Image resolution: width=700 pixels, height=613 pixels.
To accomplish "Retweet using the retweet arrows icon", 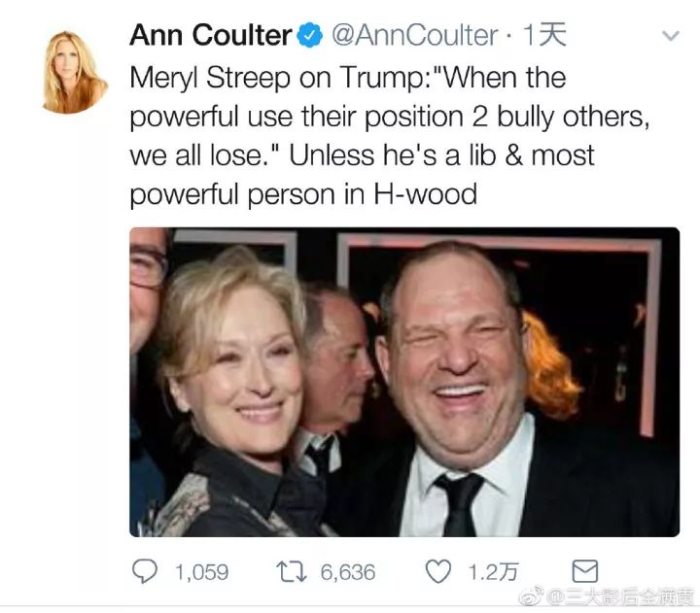I will 292,572.
